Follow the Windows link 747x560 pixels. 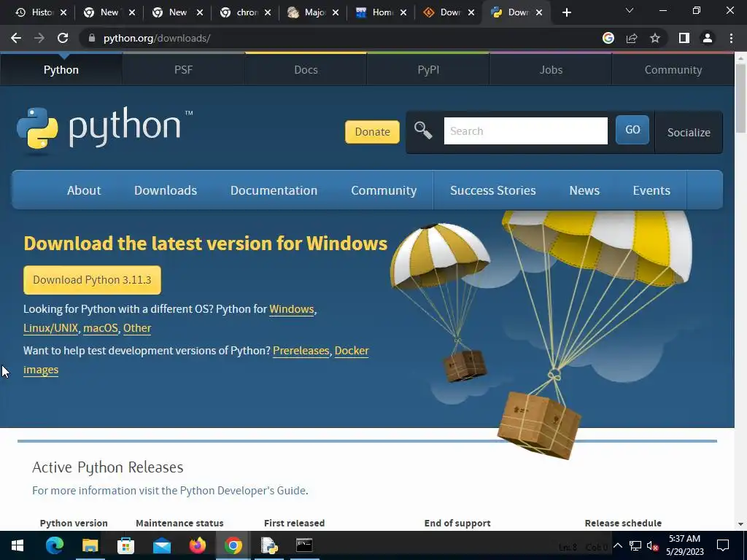tap(292, 309)
